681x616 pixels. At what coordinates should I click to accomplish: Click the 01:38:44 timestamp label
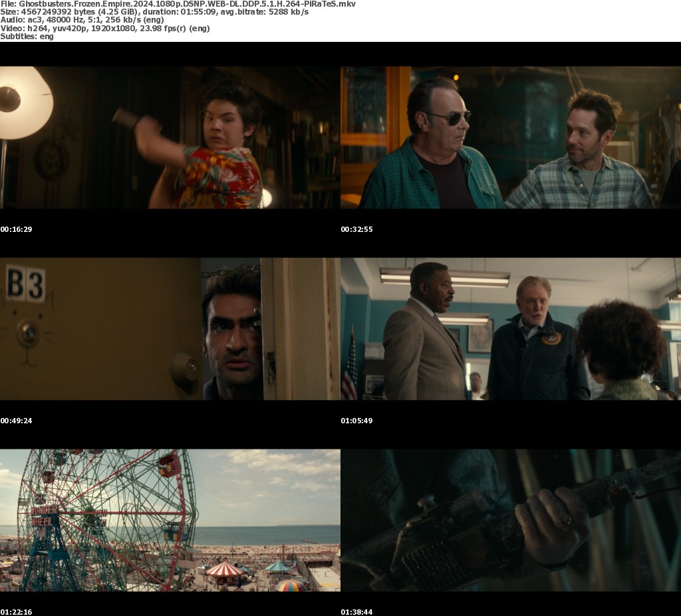pyautogui.click(x=357, y=611)
